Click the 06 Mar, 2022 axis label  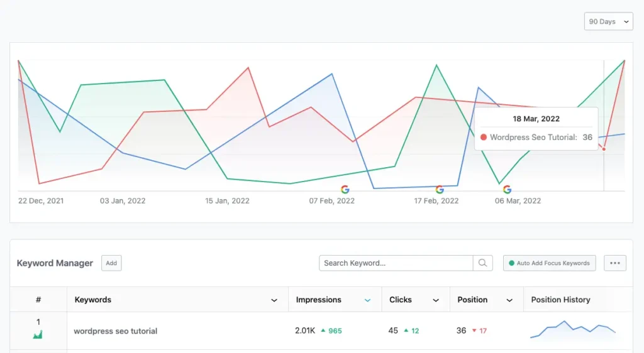518,201
